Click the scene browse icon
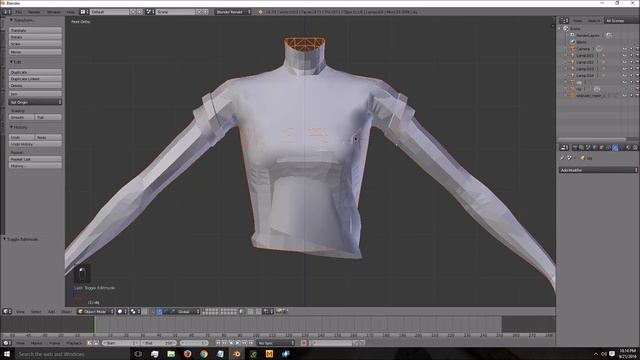This screenshot has width=640, height=360. click(x=149, y=12)
